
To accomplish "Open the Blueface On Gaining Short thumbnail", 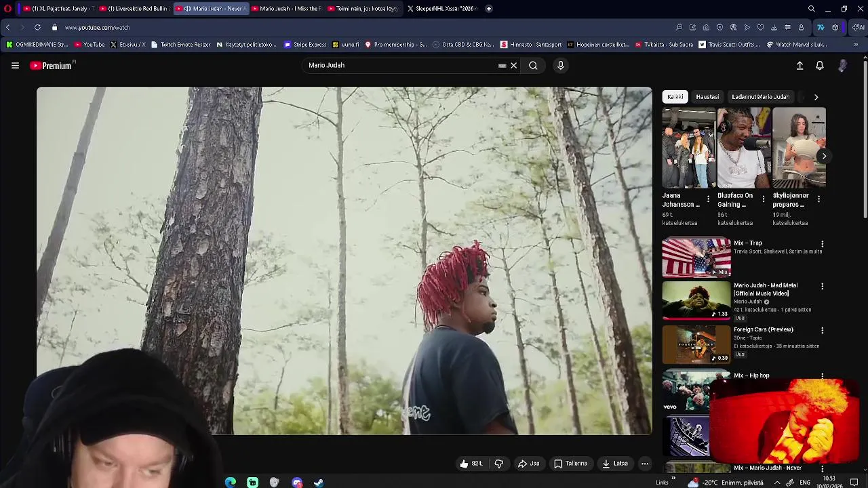I will click(x=744, y=148).
